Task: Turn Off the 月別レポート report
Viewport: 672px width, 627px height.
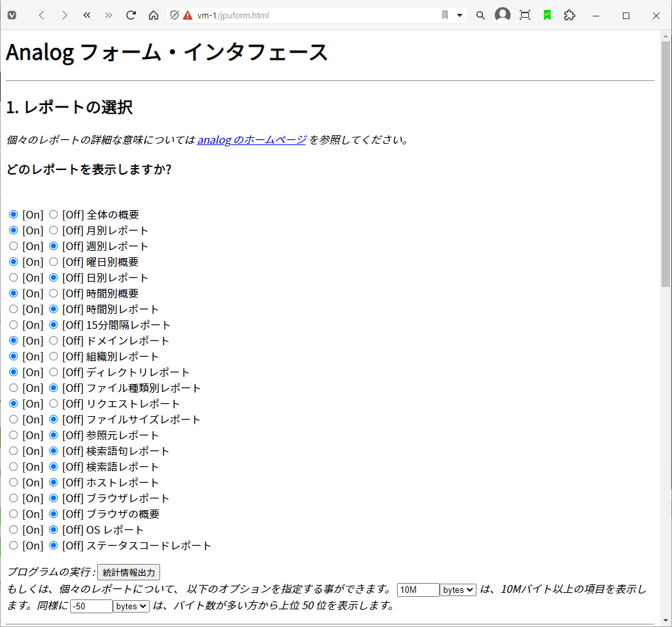Action: pos(53,230)
